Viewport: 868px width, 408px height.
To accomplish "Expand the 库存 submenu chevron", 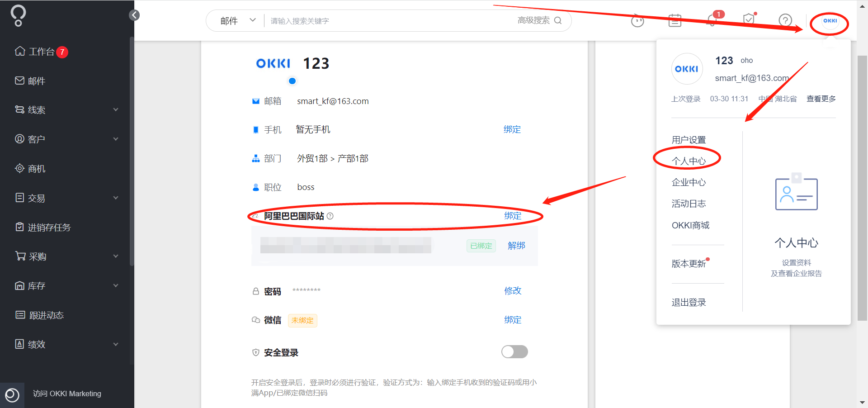I will click(116, 285).
